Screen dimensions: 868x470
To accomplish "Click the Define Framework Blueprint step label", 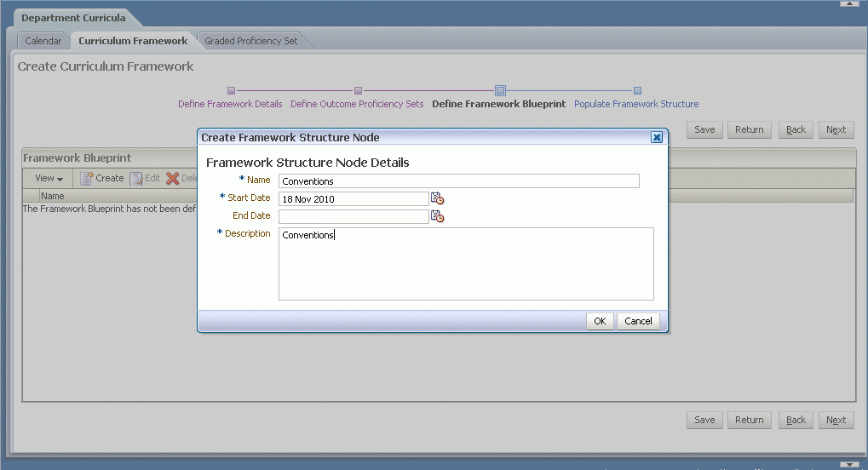I will pos(499,104).
